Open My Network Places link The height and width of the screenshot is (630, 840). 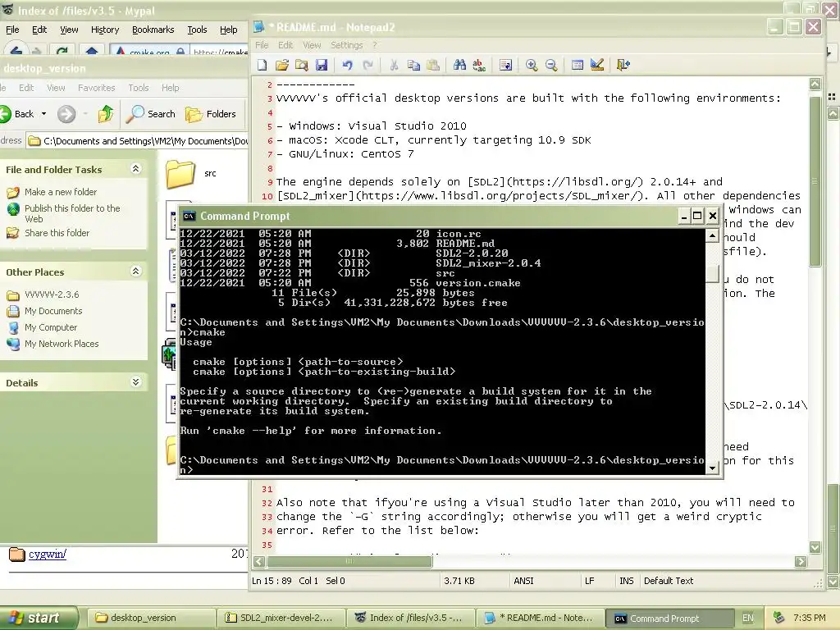tap(62, 344)
